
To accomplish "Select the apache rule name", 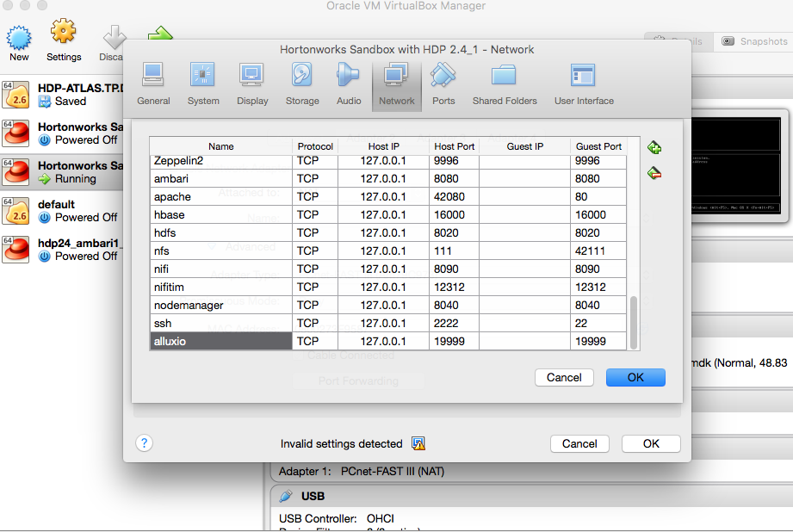I will point(221,197).
